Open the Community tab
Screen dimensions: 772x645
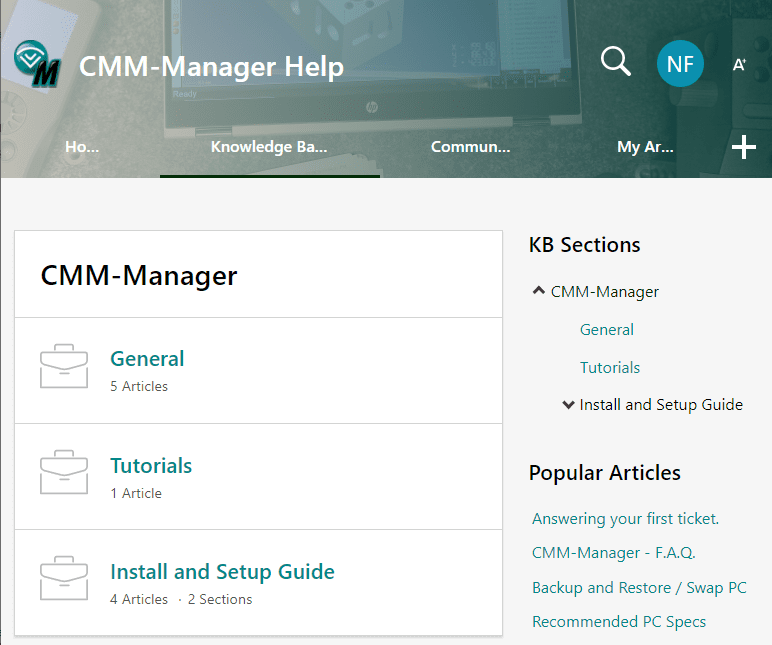pyautogui.click(x=471, y=147)
